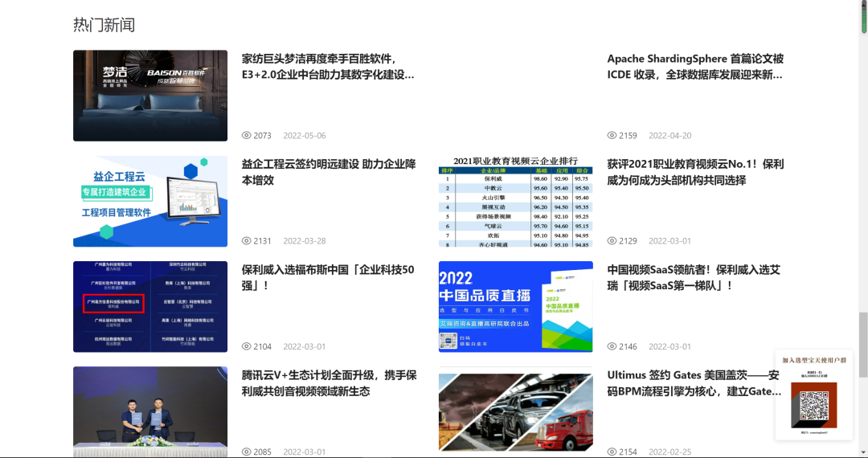Click the QR code in user group popup

coord(813,406)
